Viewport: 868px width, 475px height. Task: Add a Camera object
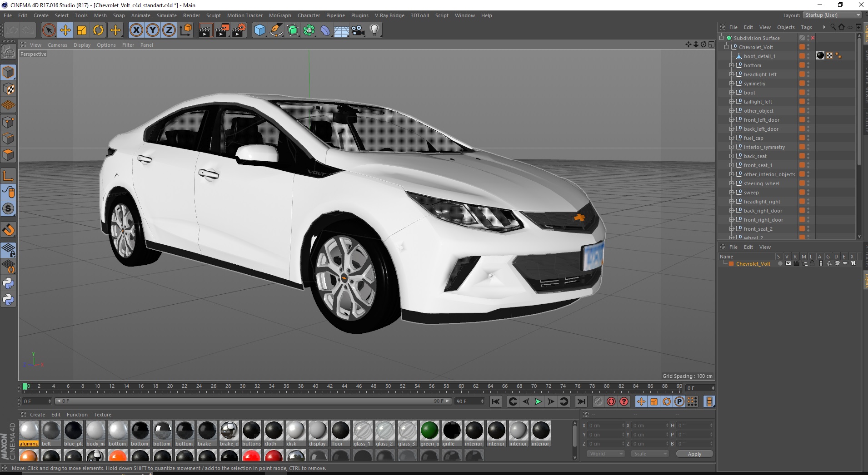pos(358,30)
